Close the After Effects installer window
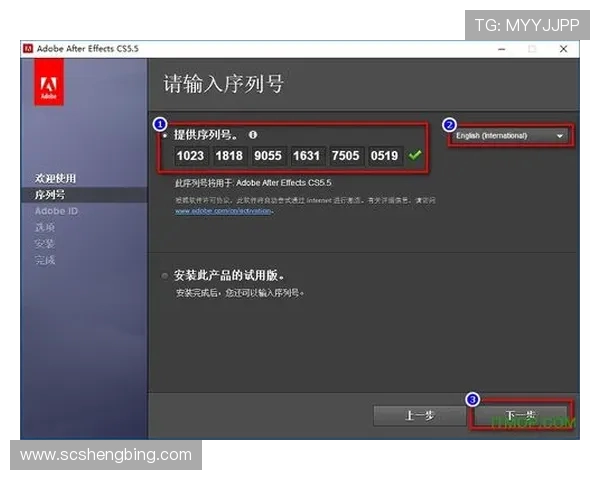This screenshot has height=480, width=600. click(x=563, y=49)
